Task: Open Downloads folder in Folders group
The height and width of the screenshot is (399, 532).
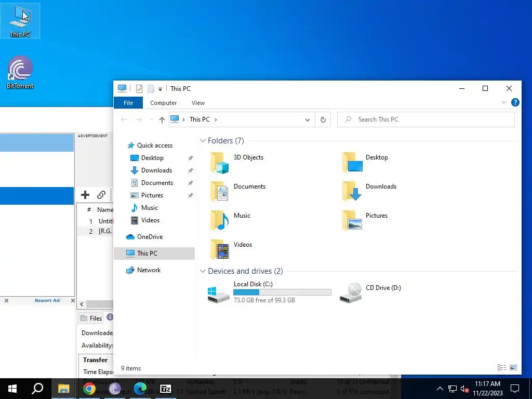Action: coord(369,192)
